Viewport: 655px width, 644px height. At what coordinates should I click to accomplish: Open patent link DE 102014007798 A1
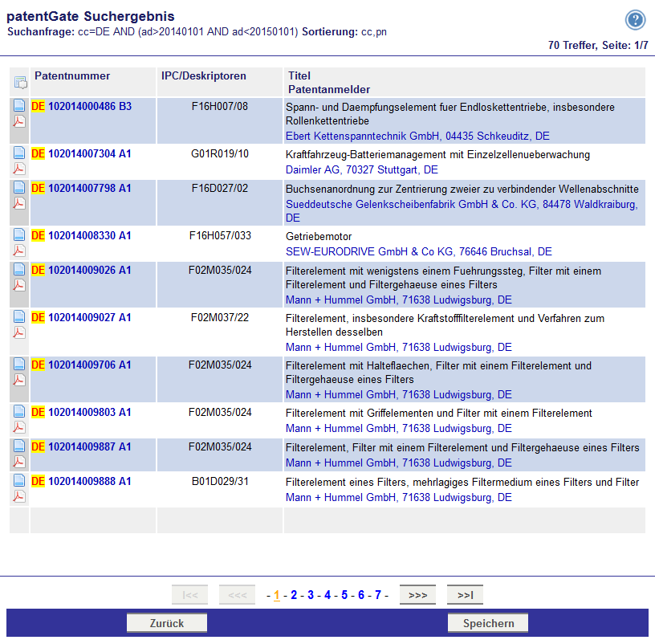click(x=81, y=189)
